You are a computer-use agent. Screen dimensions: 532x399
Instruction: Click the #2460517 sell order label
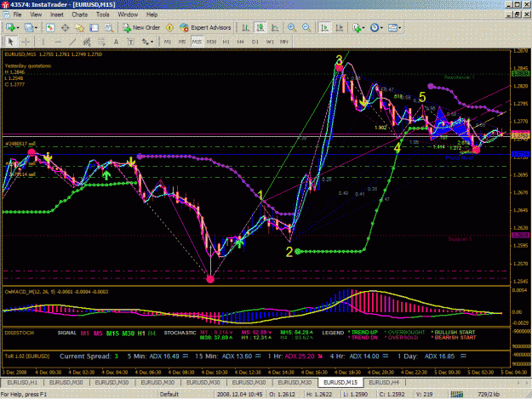tap(20, 144)
